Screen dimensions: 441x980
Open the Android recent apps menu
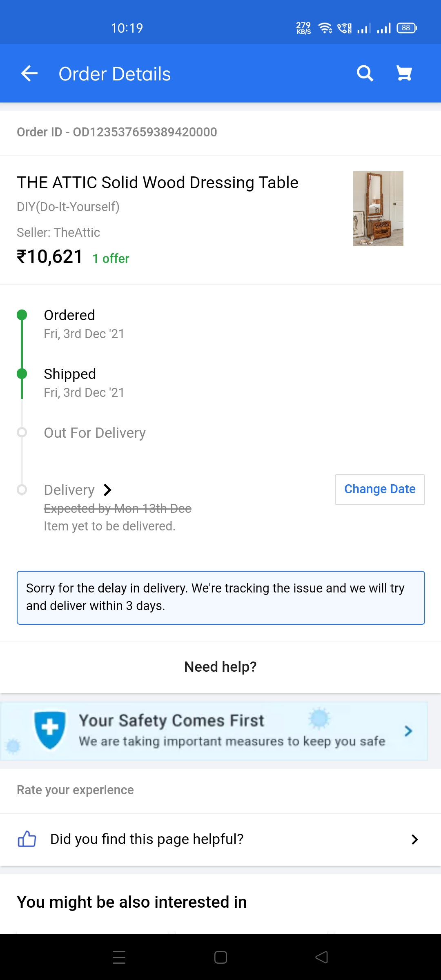(x=119, y=957)
